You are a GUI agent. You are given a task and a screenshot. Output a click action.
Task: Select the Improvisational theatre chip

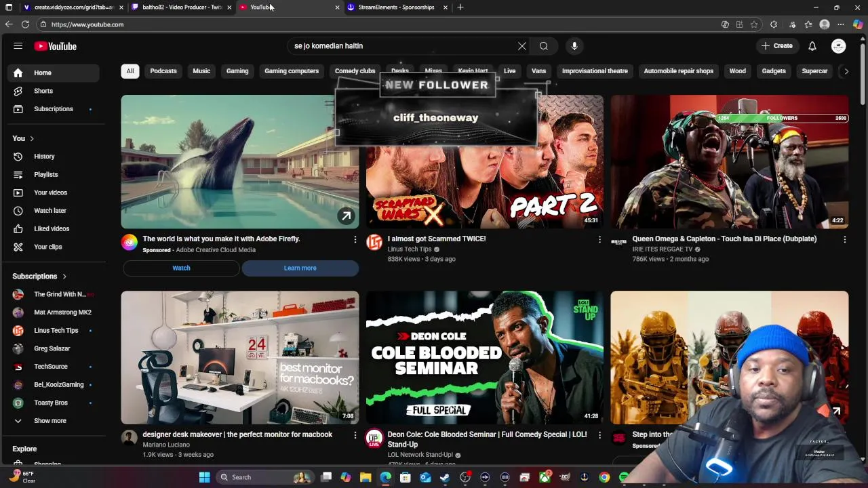tap(595, 71)
